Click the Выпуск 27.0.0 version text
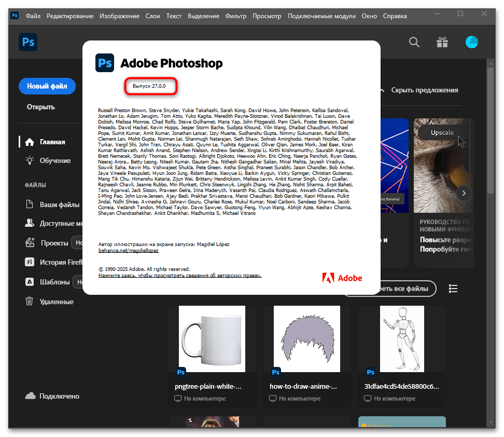Viewport: 504px width, 437px height. [x=149, y=86]
